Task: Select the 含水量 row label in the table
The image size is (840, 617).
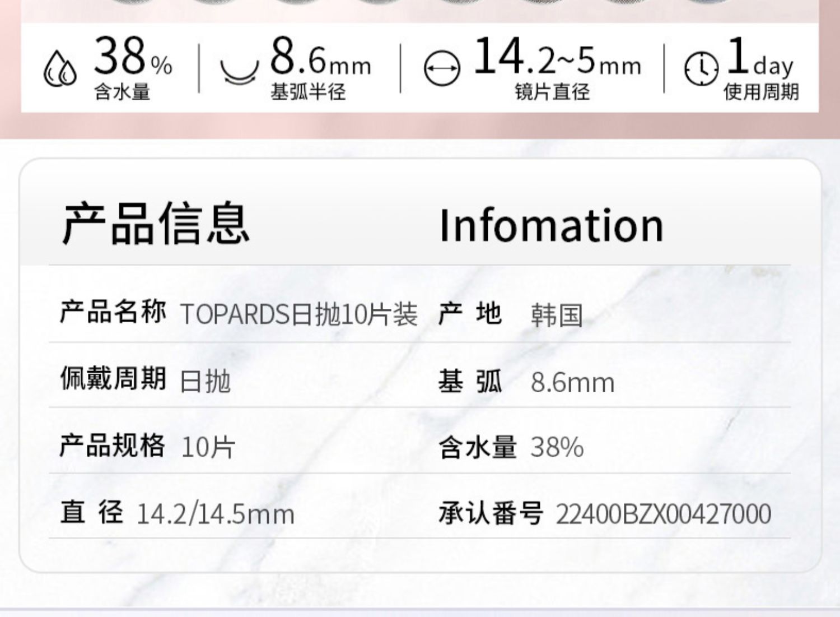Action: pyautogui.click(x=478, y=447)
